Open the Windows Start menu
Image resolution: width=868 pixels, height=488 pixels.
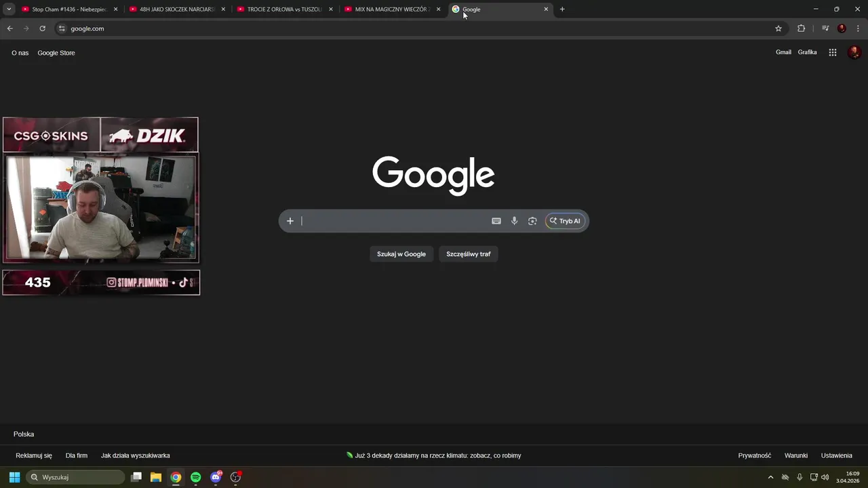(x=14, y=477)
